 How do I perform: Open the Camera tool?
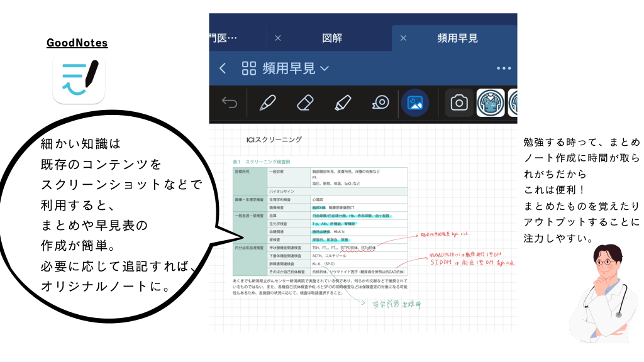click(x=459, y=103)
